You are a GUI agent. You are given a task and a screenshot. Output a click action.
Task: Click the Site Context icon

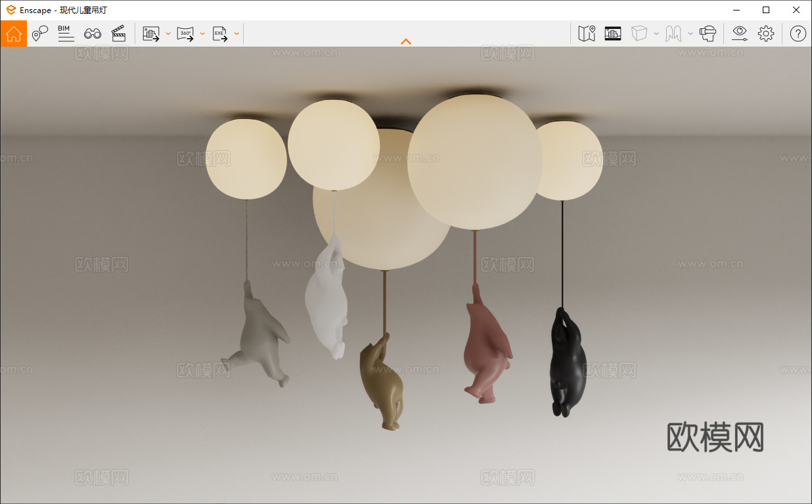[x=673, y=34]
